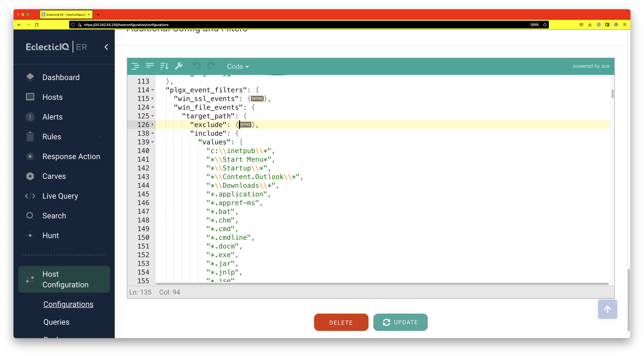Click the DELETE button

click(x=341, y=322)
